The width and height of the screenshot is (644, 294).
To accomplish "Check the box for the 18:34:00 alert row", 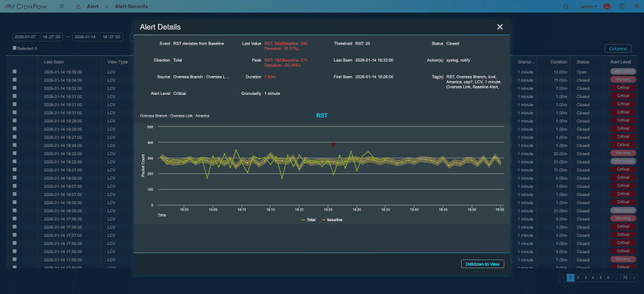I will pos(15,80).
